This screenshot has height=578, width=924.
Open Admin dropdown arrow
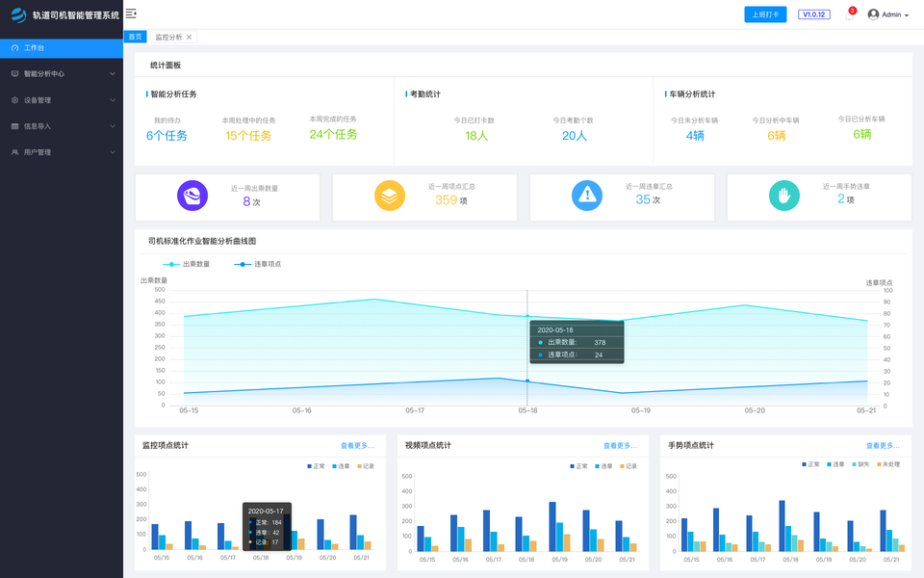907,15
